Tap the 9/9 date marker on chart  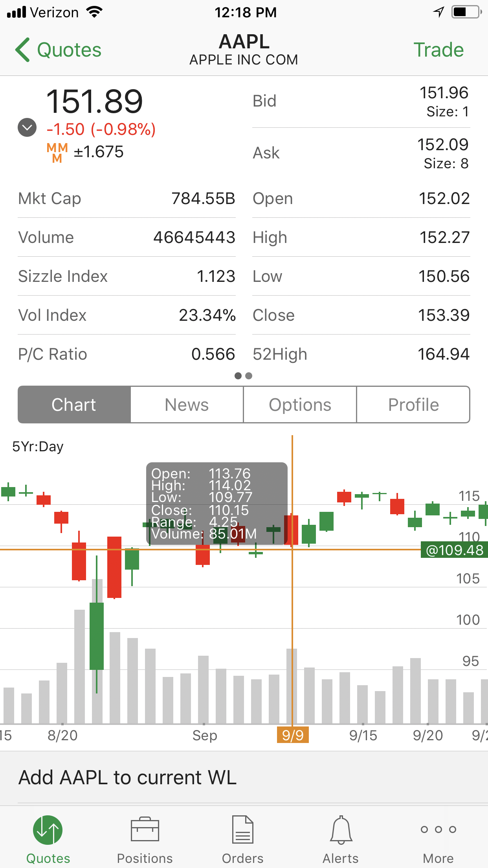point(293,735)
